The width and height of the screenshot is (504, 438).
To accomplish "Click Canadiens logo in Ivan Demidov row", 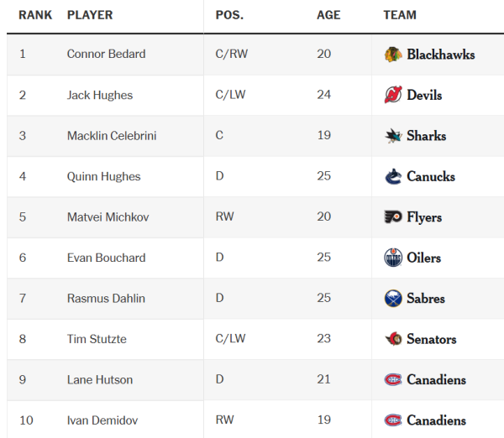I will tap(392, 420).
